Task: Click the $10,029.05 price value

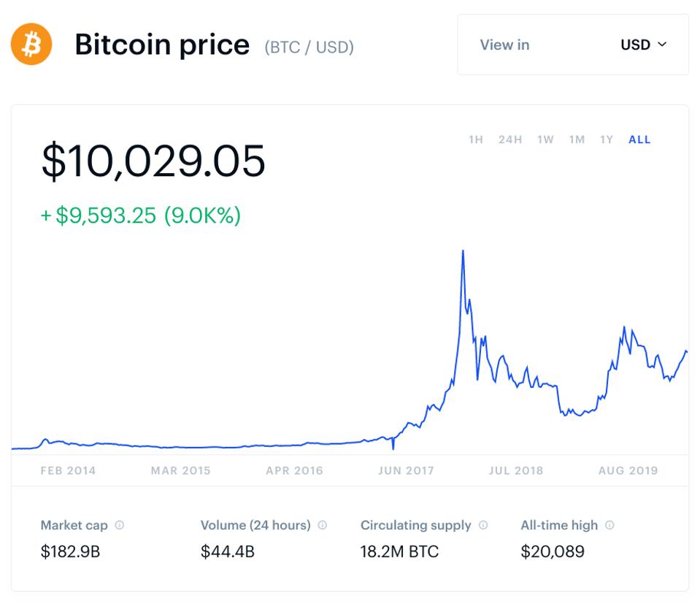Action: click(x=153, y=161)
